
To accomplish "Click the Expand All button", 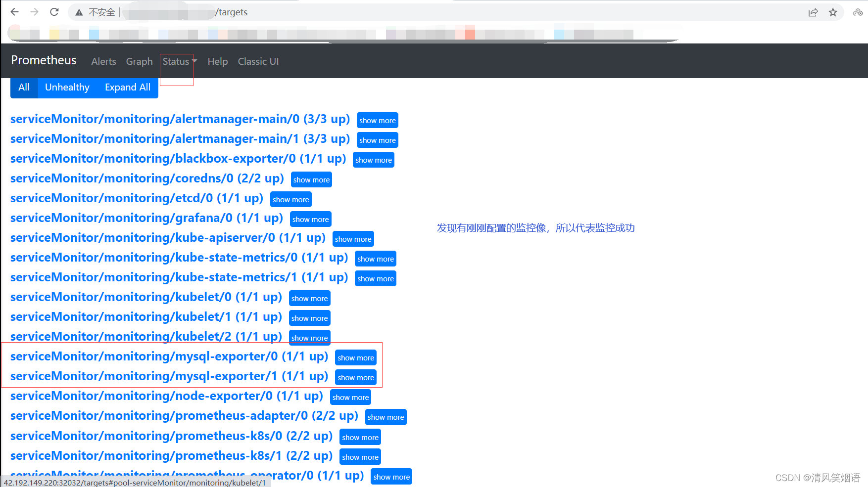I will 128,88.
